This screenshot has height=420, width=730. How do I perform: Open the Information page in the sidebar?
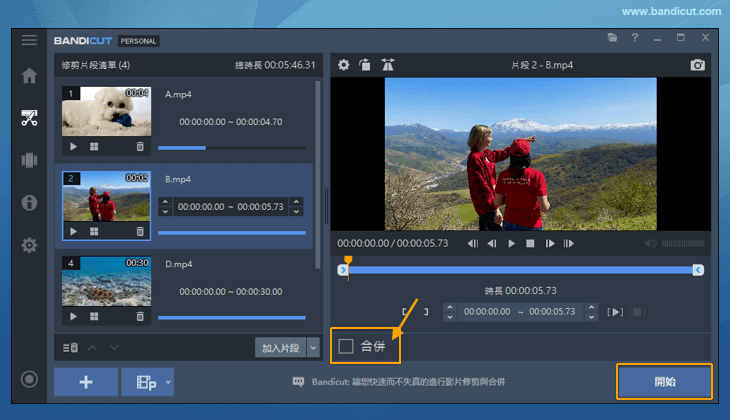[29, 203]
